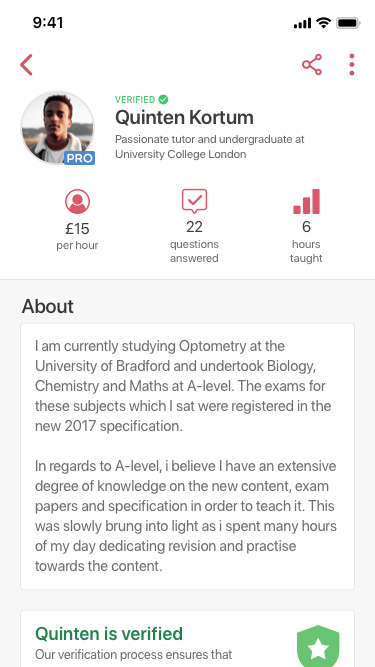Viewport: 375px width, 667px height.
Task: Tap the green verified checkmark badge
Action: 163,100
